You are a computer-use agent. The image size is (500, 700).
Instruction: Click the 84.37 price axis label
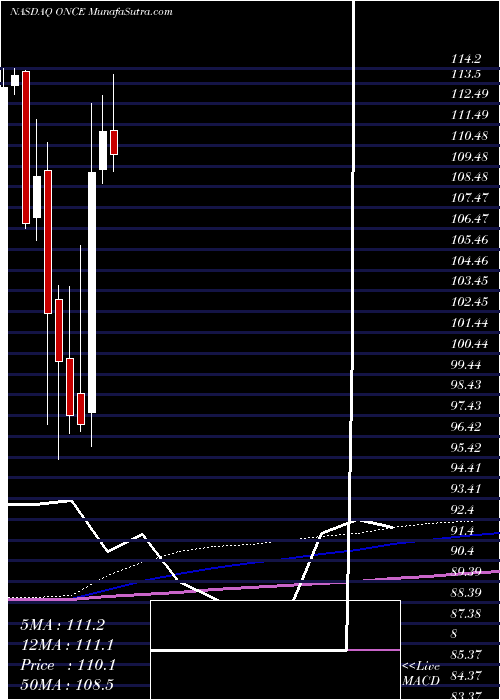466,677
